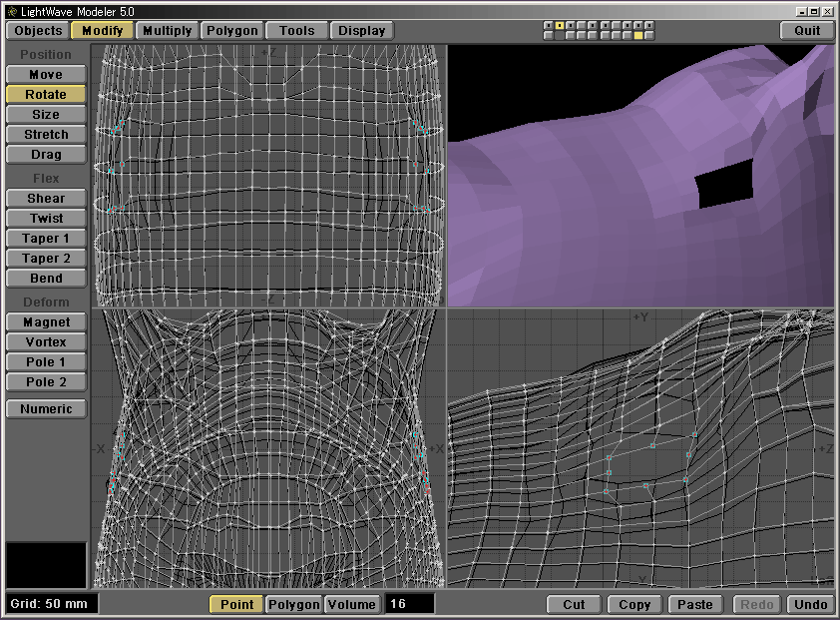
Task: Choose the Twist flex tool
Action: [46, 219]
